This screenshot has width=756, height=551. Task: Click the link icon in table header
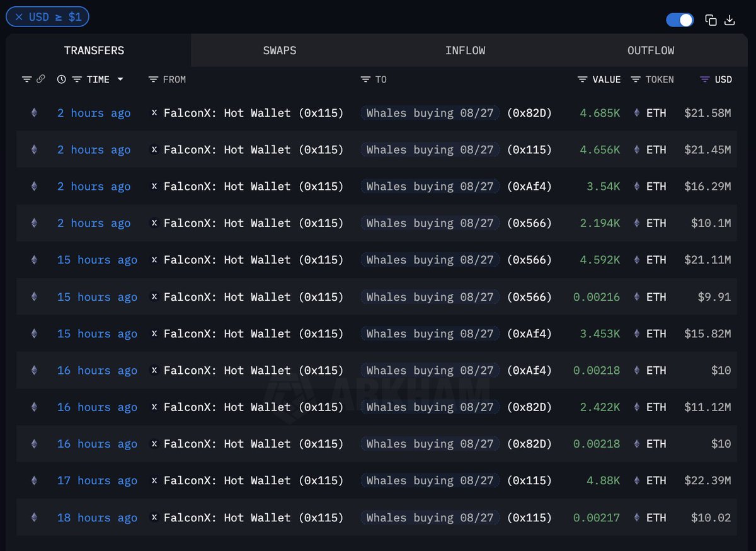tap(40, 79)
